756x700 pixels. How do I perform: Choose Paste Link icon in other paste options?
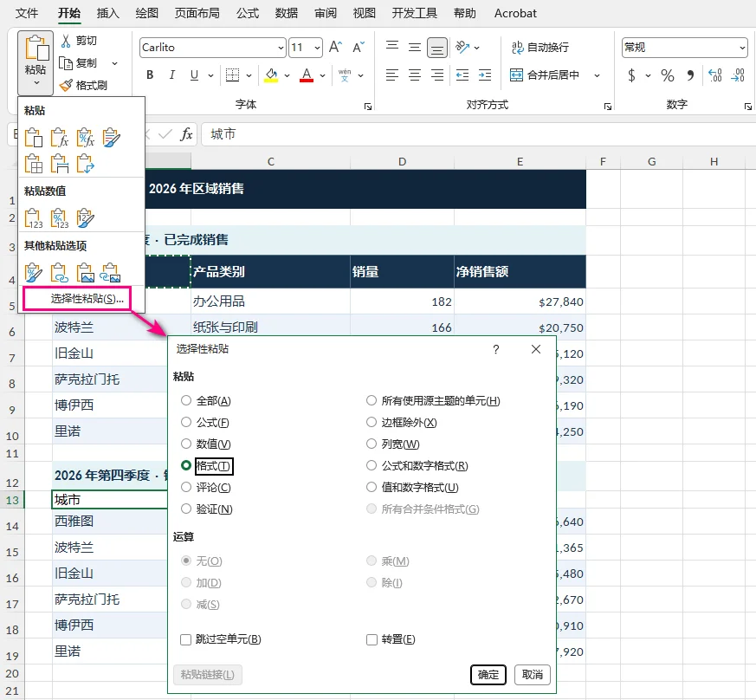point(60,273)
